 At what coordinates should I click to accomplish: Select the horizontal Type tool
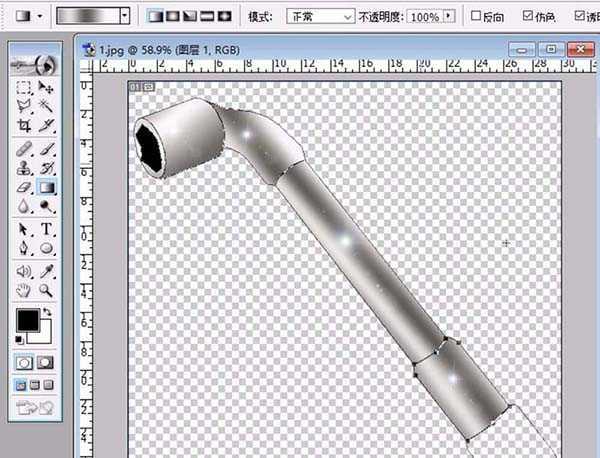pos(46,229)
